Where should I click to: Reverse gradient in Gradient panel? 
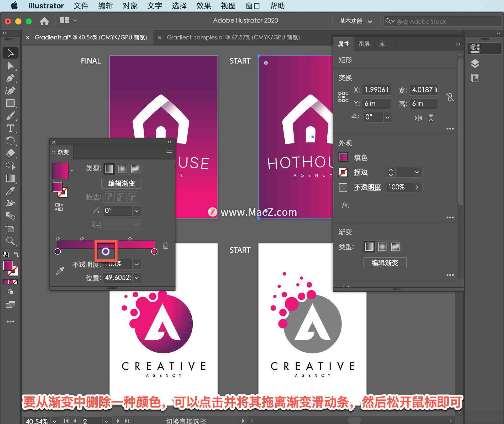point(59,207)
